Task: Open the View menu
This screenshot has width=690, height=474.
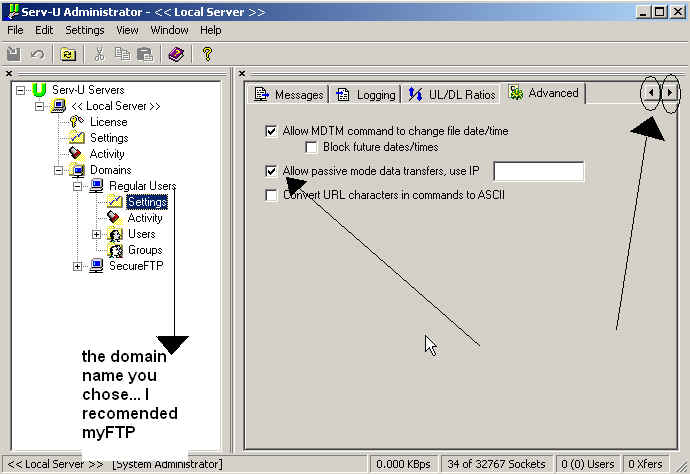Action: 127,30
